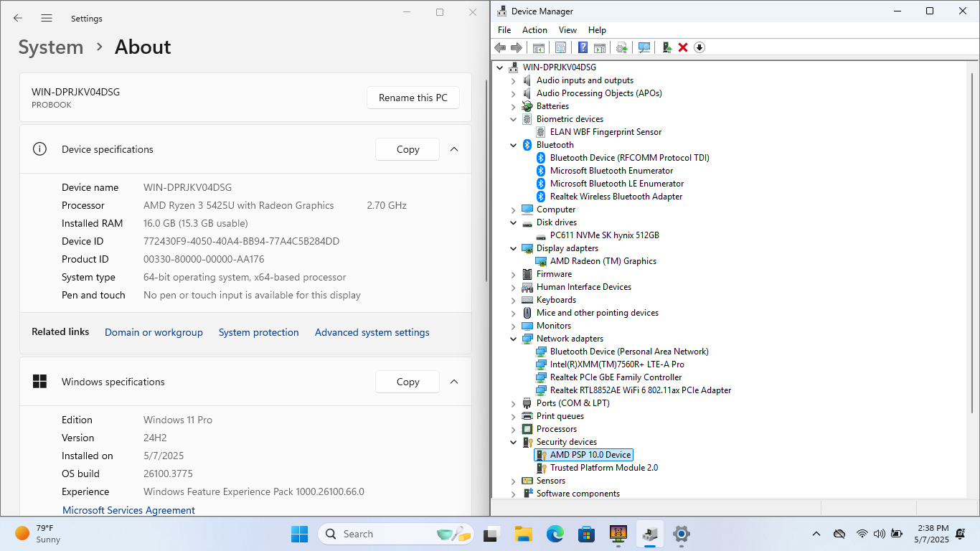Image resolution: width=980 pixels, height=551 pixels.
Task: Open the Windows Start menu
Action: coord(299,534)
